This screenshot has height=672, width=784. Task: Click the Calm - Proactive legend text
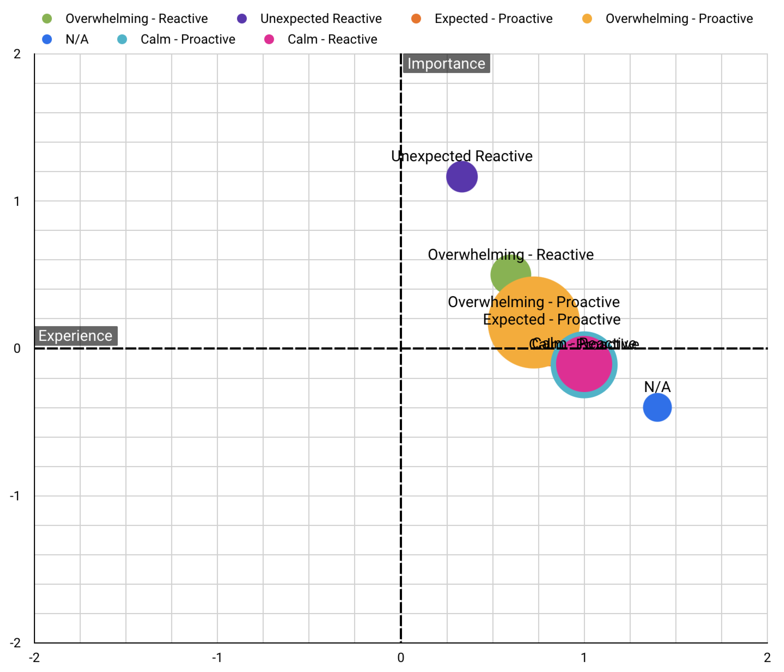(188, 39)
